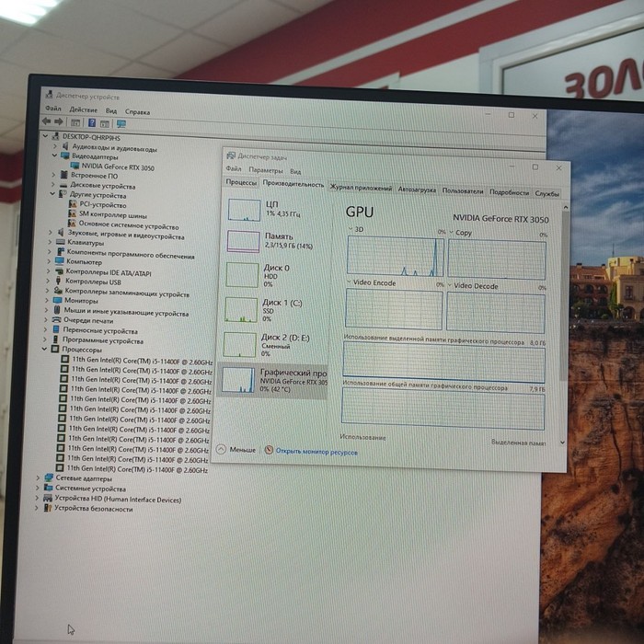Click the Меньше collapse arrow icon

(x=221, y=449)
